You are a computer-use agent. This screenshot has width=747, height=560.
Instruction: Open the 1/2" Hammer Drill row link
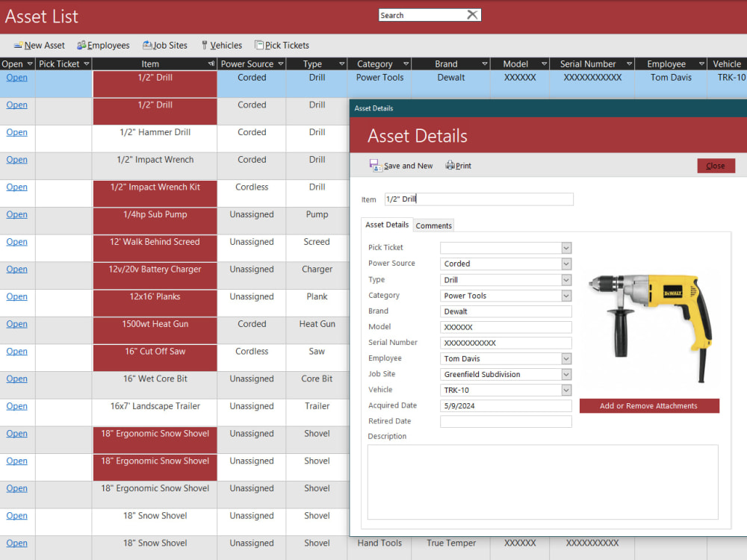[16, 132]
